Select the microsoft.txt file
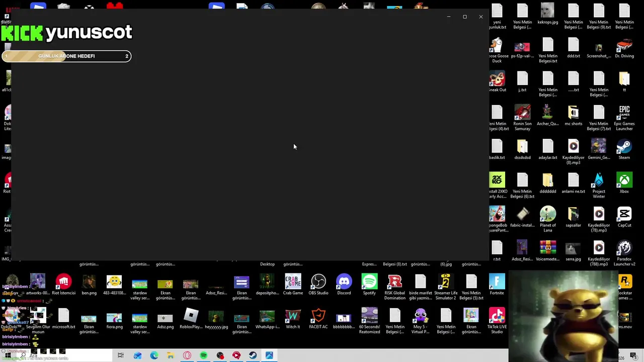Screen dimensions: 644x362 [x=63, y=318]
